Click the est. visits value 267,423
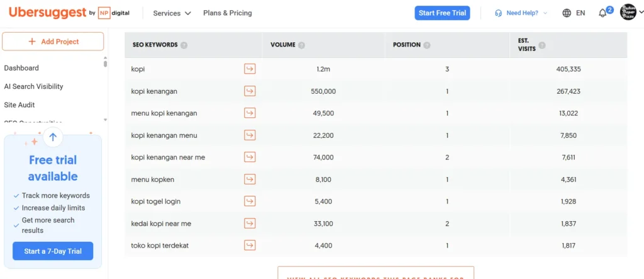The width and height of the screenshot is (644, 279). [569, 91]
